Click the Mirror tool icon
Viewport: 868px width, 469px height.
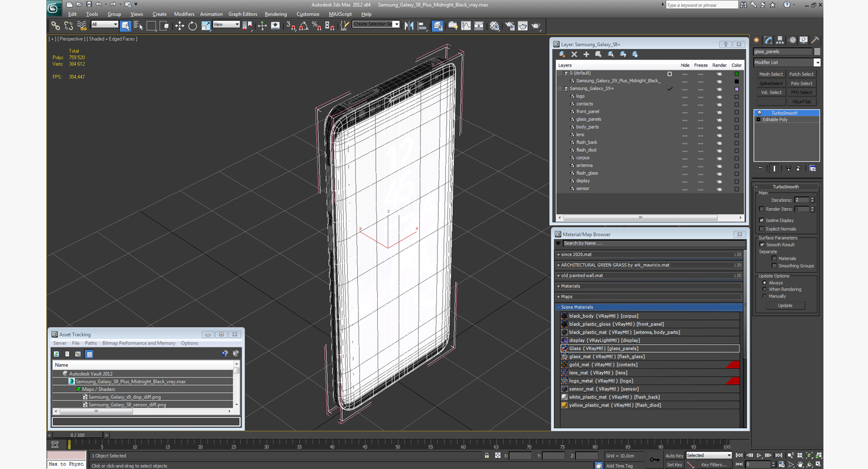pyautogui.click(x=409, y=26)
